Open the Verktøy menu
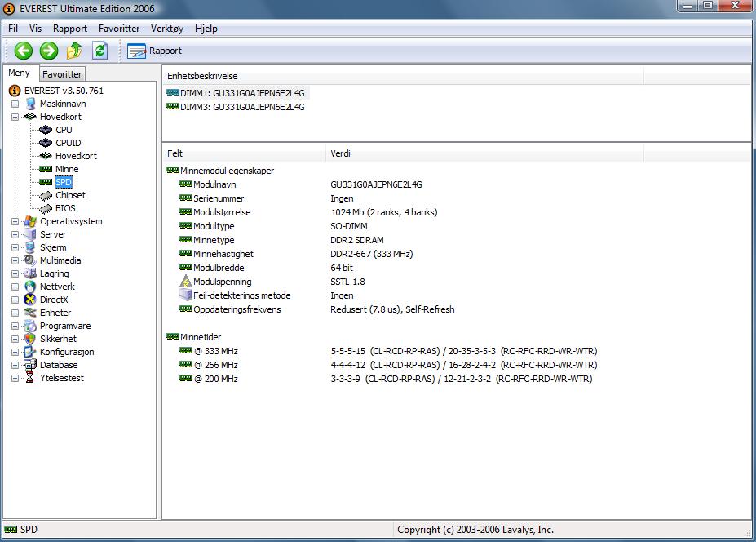This screenshot has height=542, width=756. (x=167, y=29)
